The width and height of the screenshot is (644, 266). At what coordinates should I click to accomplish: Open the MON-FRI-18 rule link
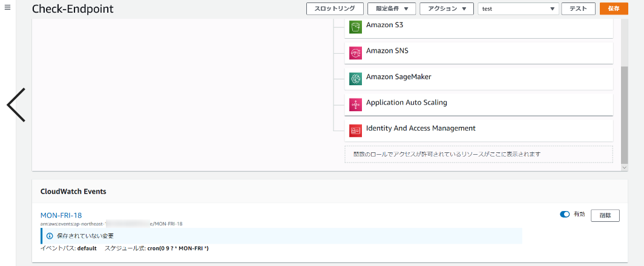(61, 215)
